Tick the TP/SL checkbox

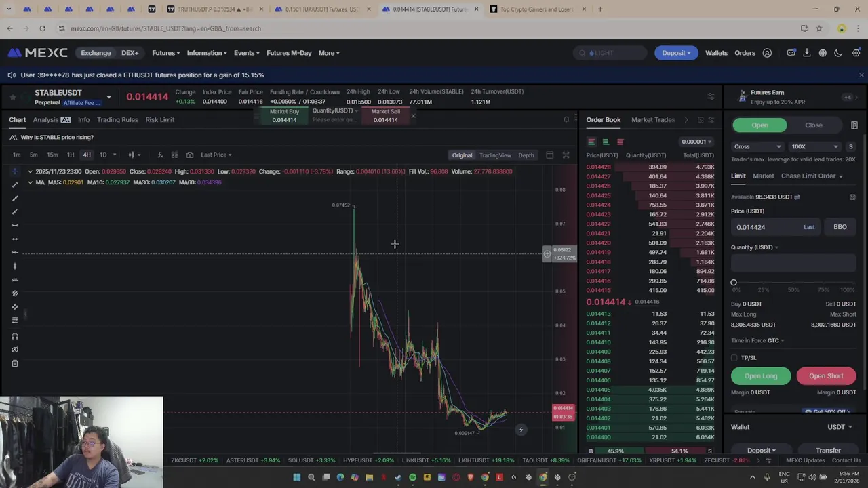(x=734, y=357)
